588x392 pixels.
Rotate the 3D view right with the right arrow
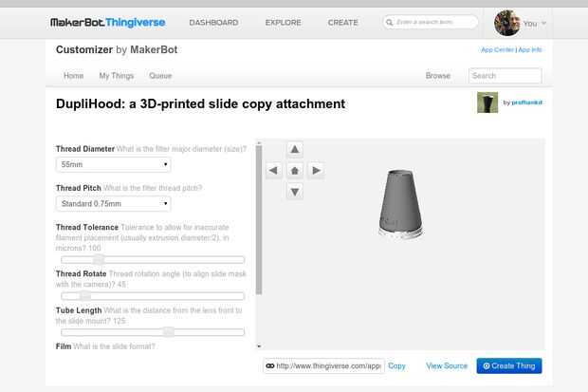pos(316,171)
